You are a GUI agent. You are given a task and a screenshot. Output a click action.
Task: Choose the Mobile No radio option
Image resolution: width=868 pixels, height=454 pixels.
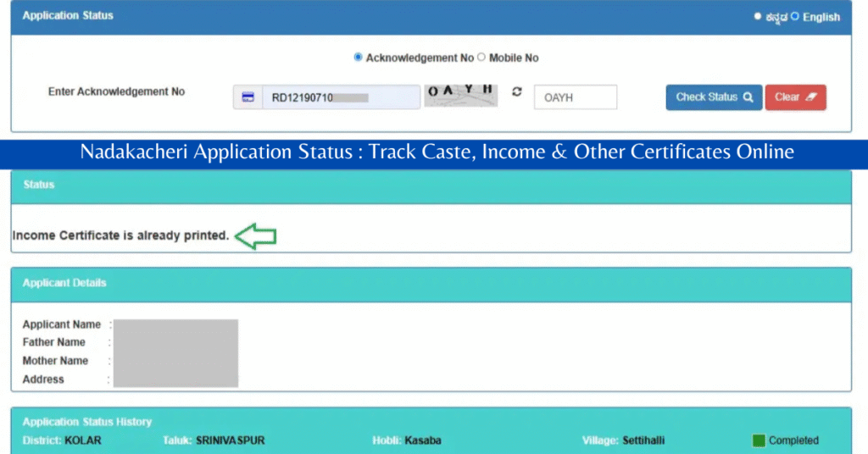tap(481, 57)
